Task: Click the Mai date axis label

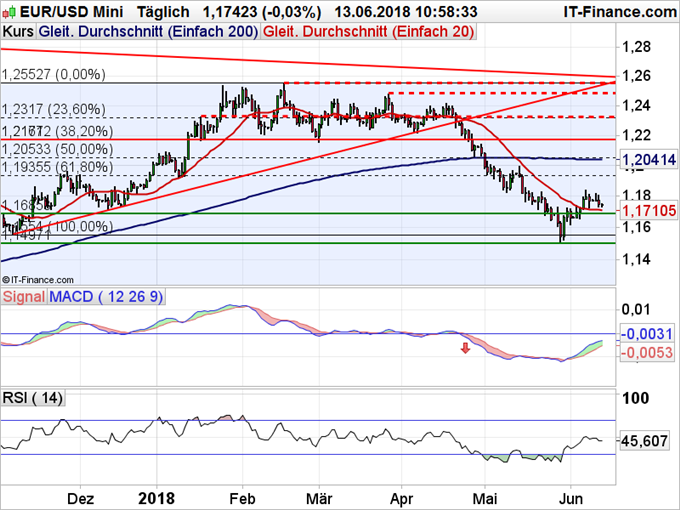Action: (485, 499)
